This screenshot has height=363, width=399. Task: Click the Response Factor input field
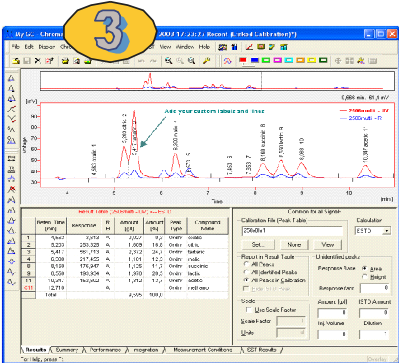pyautogui.click(x=375, y=288)
